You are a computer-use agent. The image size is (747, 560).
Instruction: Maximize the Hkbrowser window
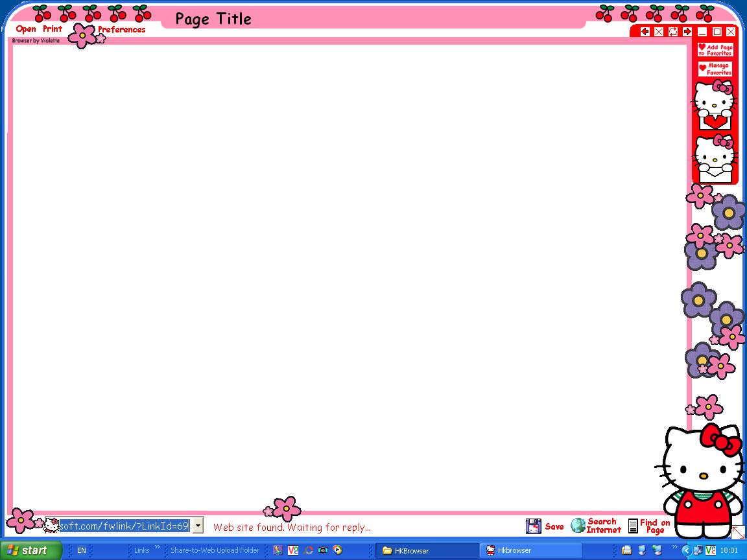[717, 32]
